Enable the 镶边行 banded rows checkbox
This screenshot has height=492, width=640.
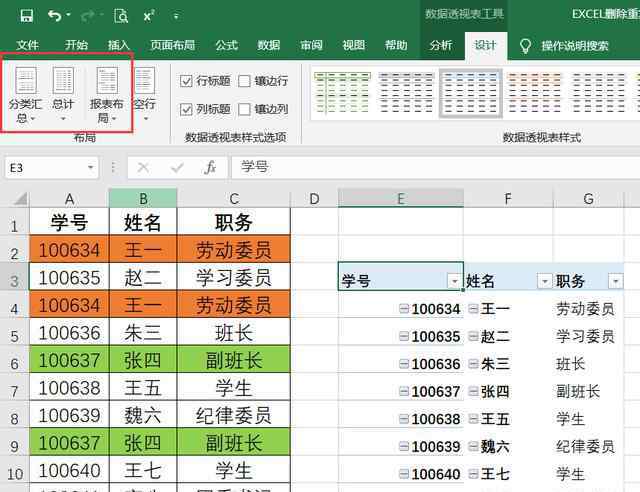(x=245, y=81)
